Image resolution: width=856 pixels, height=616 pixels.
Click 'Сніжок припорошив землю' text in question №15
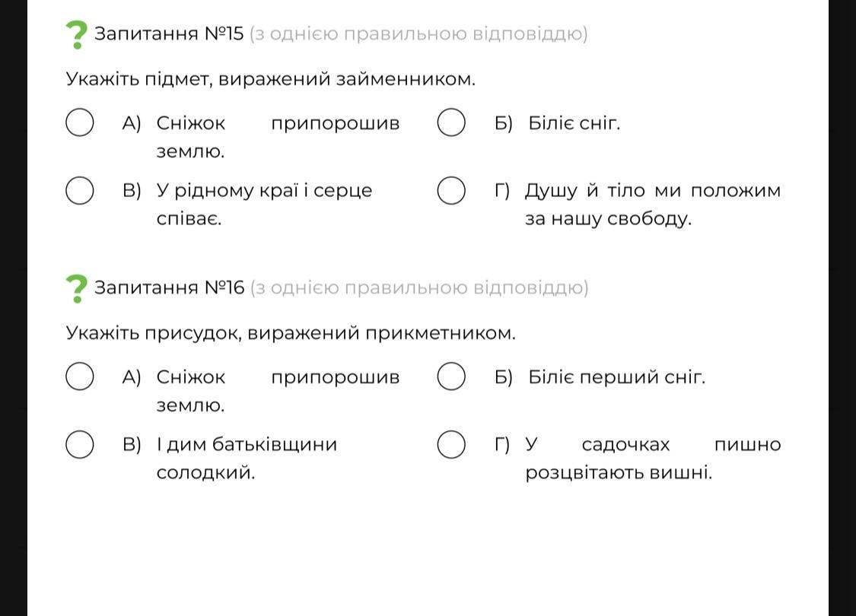(x=278, y=123)
